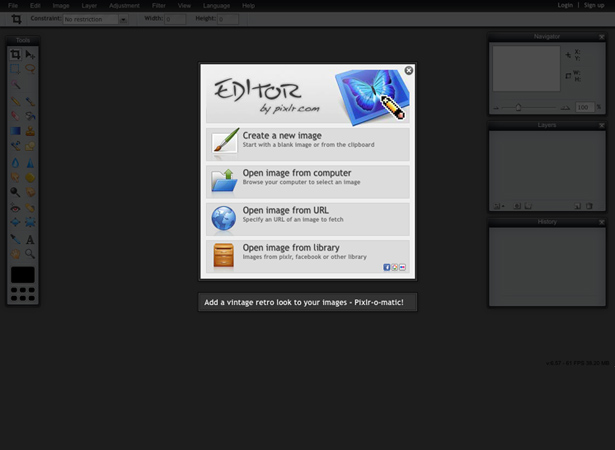Open the Adjustment menu
615x450 pixels.
click(124, 5)
